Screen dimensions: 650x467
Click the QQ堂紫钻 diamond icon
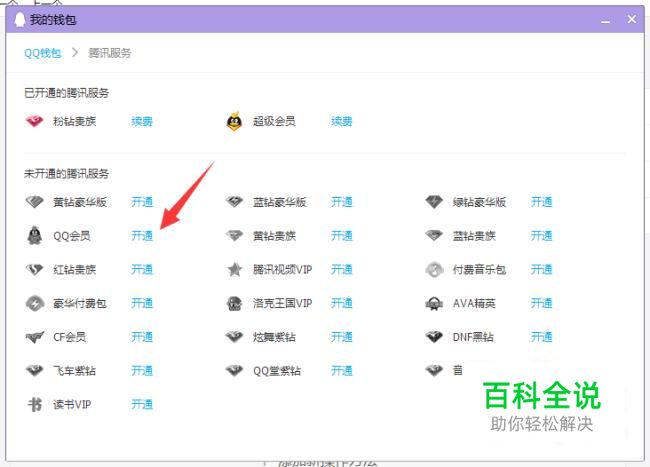click(x=234, y=370)
